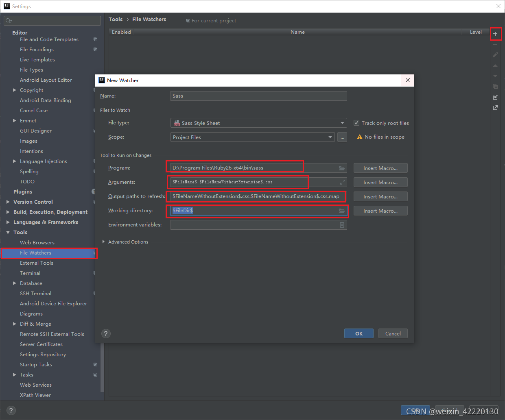Open Web Browsers settings page
This screenshot has height=420, width=505.
point(37,243)
